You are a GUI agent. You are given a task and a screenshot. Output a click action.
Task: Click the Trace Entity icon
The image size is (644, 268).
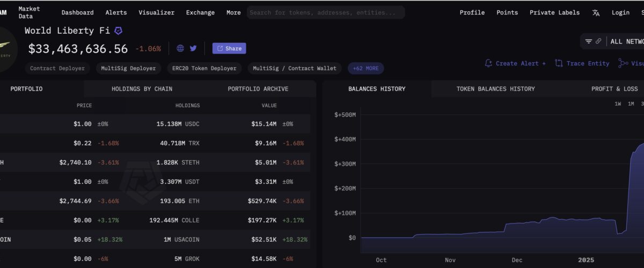(559, 63)
